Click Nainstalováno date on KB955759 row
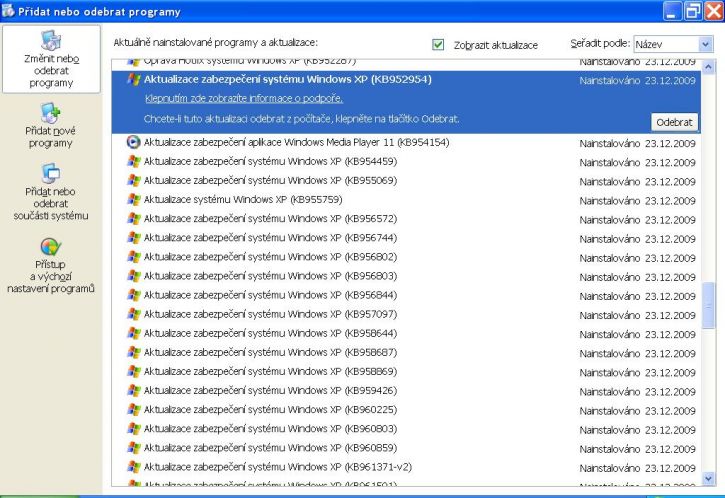The height and width of the screenshot is (498, 725). coord(638,201)
